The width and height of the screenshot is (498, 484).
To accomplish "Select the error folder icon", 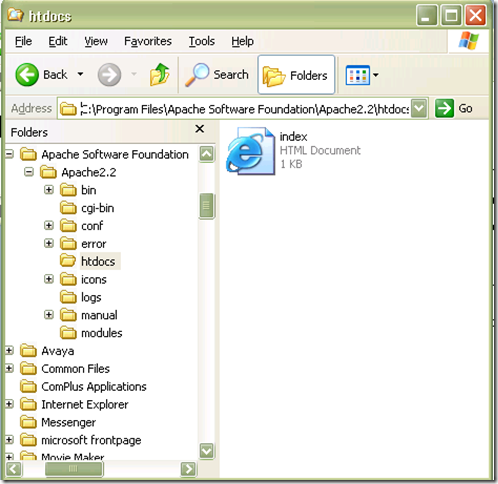I will 68,244.
